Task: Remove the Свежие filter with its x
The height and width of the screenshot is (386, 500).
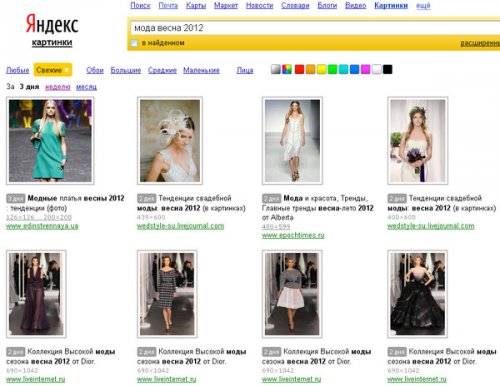Action: 67,70
